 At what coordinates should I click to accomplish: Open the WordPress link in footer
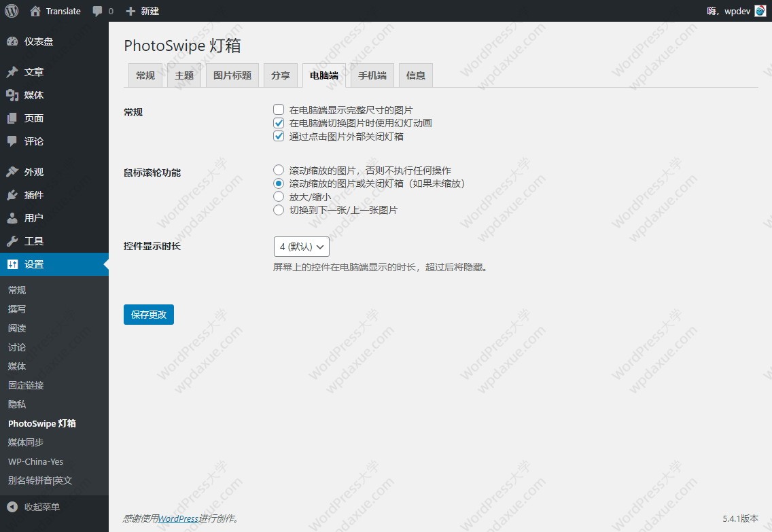179,518
